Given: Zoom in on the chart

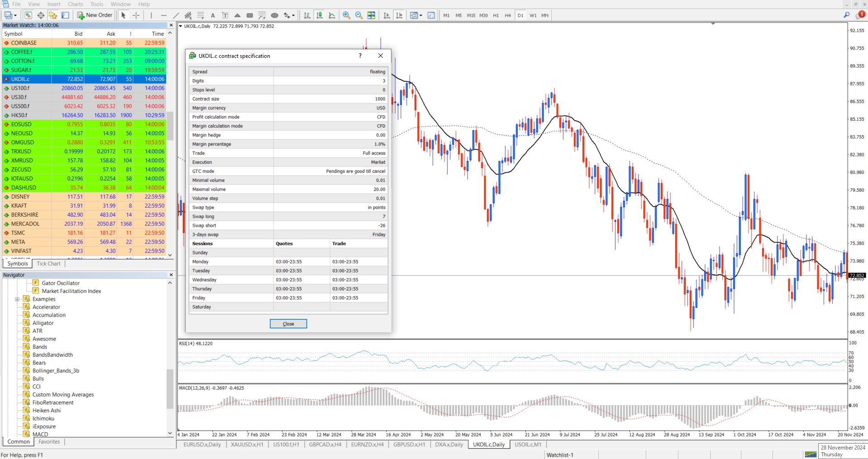Looking at the screenshot, I should coord(346,15).
